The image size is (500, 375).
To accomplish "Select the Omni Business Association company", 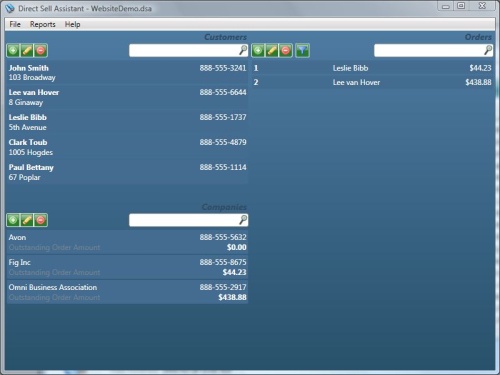I will pyautogui.click(x=127, y=292).
